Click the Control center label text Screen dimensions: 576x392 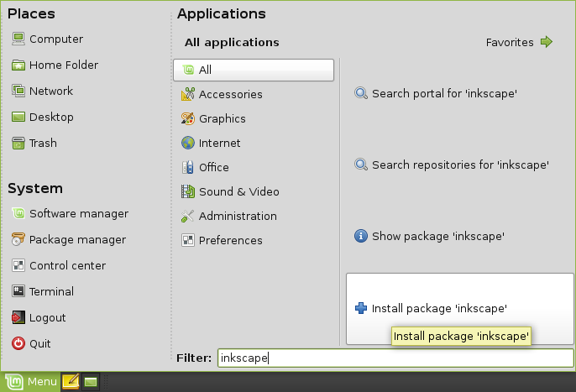pos(67,265)
